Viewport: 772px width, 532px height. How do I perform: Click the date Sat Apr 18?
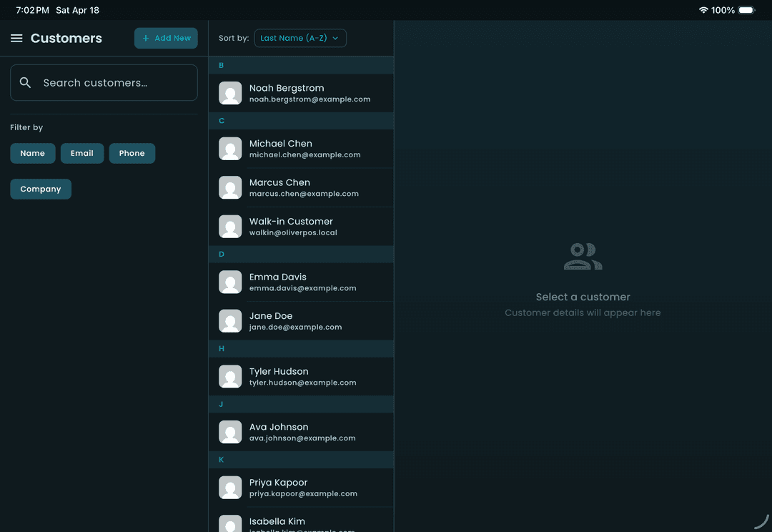point(77,10)
